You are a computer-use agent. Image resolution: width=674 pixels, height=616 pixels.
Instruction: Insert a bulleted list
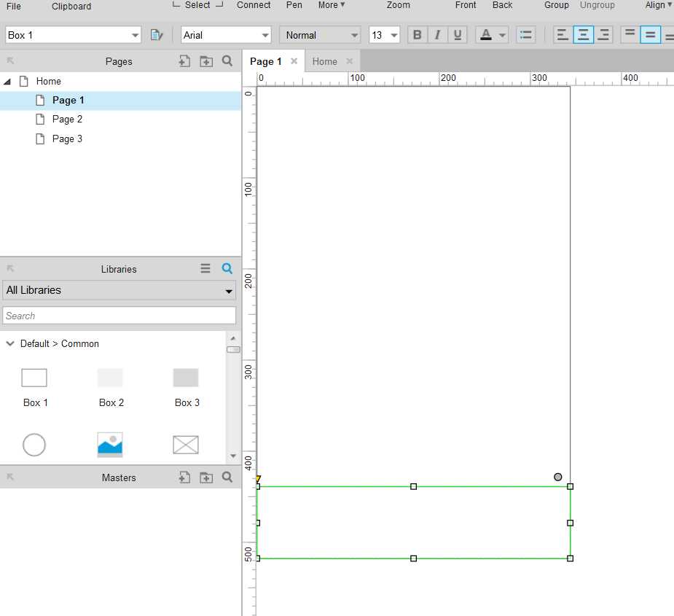525,35
